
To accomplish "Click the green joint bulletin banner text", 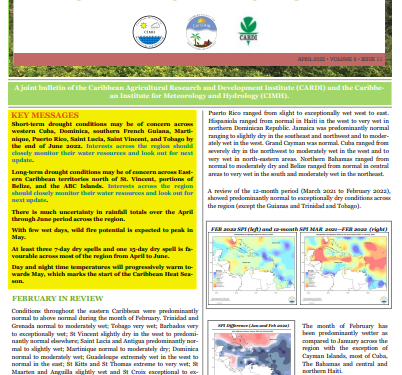I will 199,92.
